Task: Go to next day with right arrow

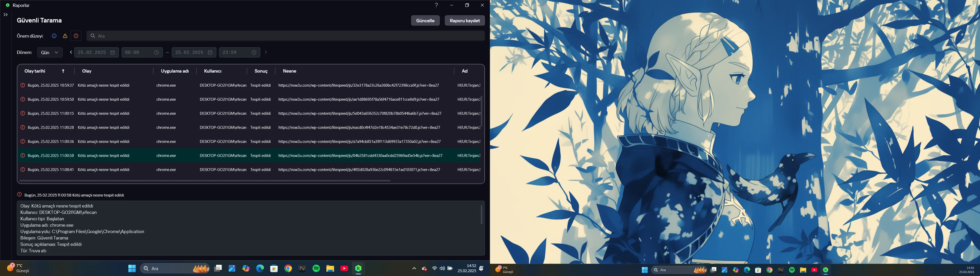Action: coord(266,52)
